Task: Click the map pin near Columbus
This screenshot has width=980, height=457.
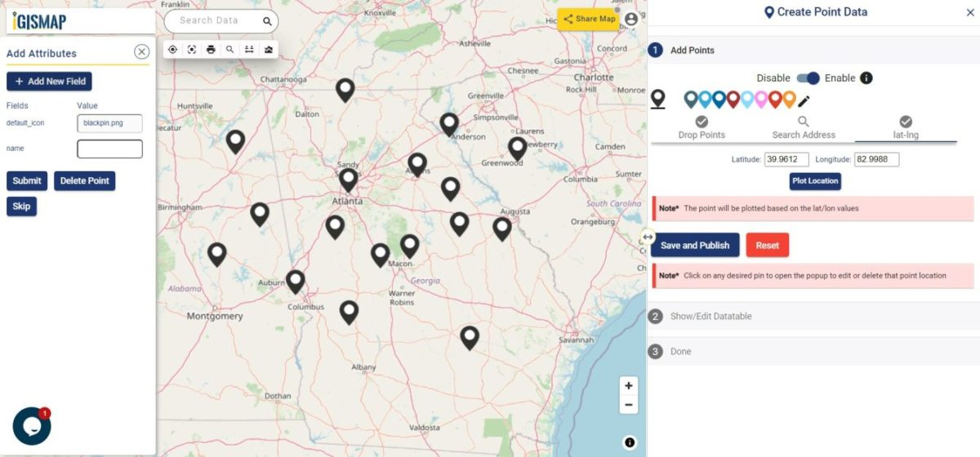Action: coord(296,282)
